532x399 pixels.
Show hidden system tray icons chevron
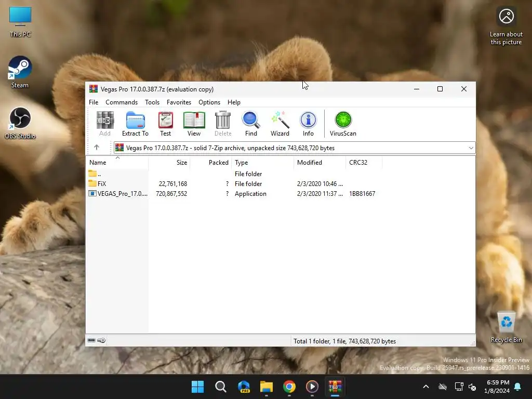point(426,387)
